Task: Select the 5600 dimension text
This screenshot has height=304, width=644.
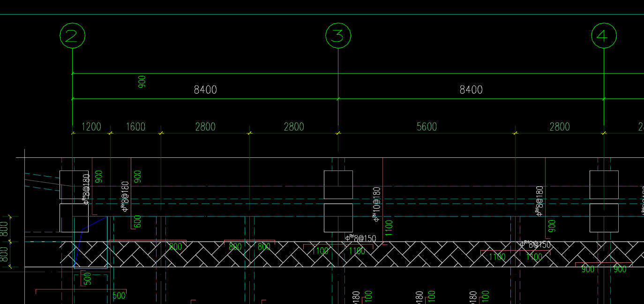Action: click(x=427, y=126)
